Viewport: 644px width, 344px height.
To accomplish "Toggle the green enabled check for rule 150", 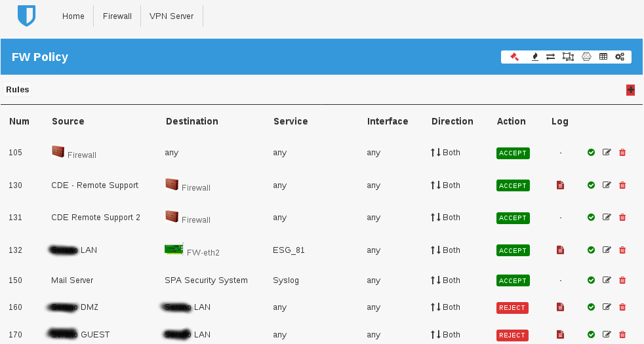I will coord(591,280).
